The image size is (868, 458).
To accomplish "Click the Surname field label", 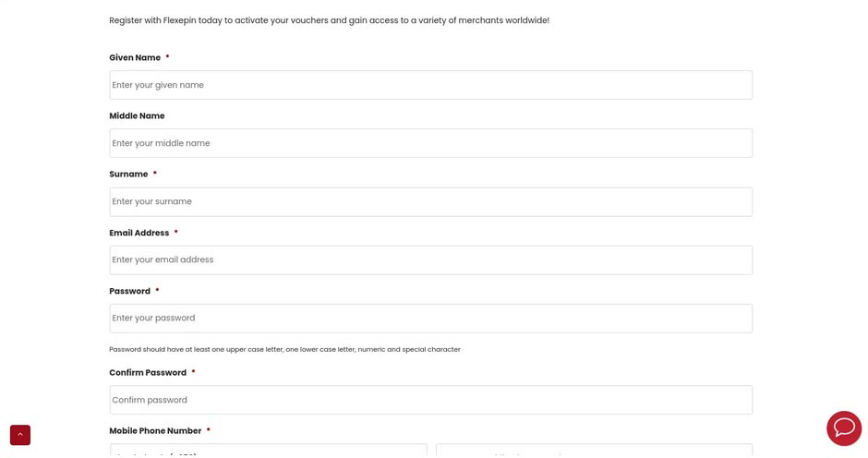I will 128,174.
